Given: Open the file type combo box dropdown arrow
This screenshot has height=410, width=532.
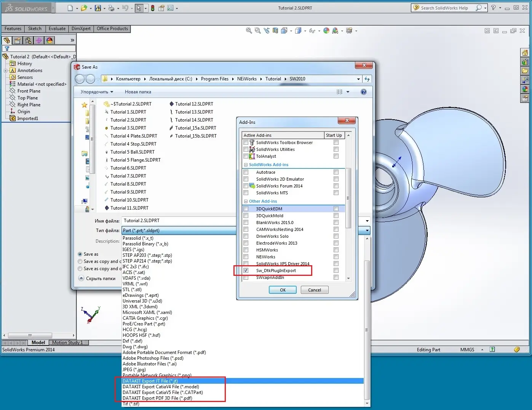Looking at the screenshot, I should [x=367, y=231].
